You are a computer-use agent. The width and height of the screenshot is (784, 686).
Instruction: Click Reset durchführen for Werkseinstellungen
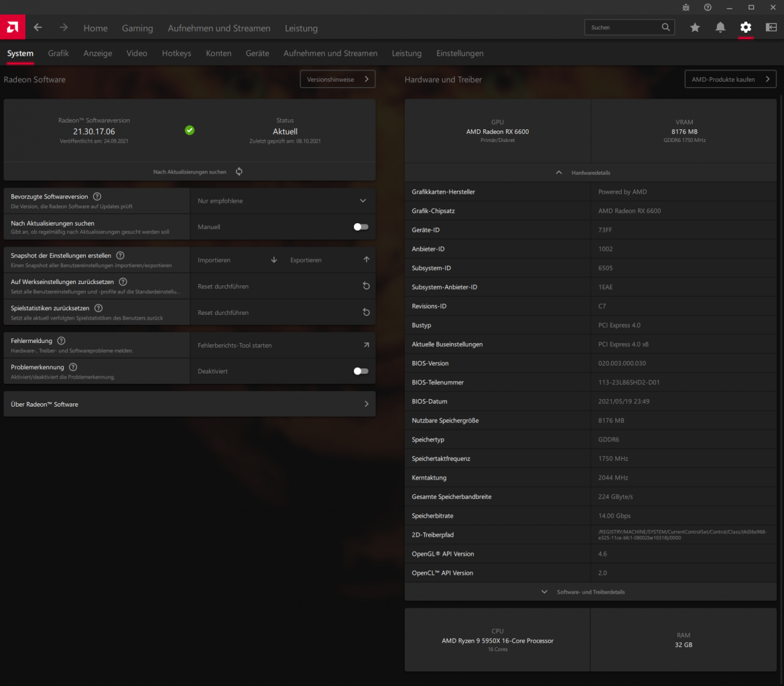coord(283,286)
